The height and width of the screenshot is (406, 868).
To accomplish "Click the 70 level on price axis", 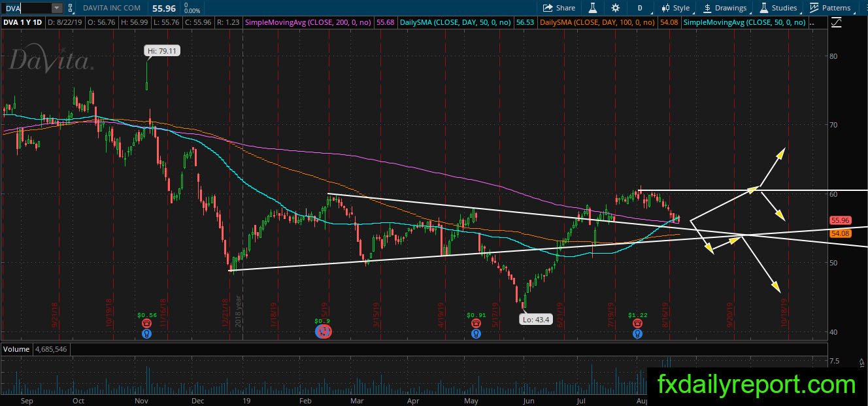I will (x=833, y=125).
